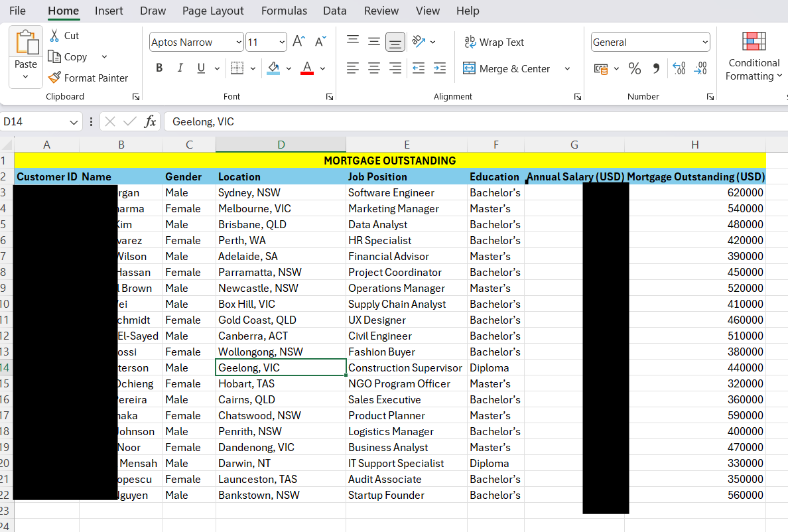Toggle Italic formatting

pyautogui.click(x=180, y=68)
